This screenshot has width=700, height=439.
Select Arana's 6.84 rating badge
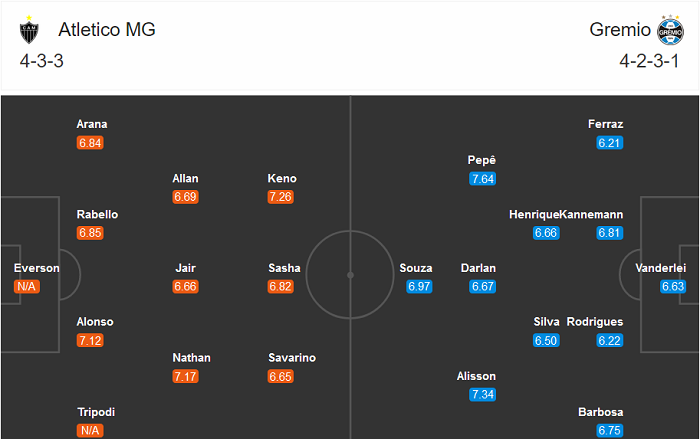(x=90, y=143)
